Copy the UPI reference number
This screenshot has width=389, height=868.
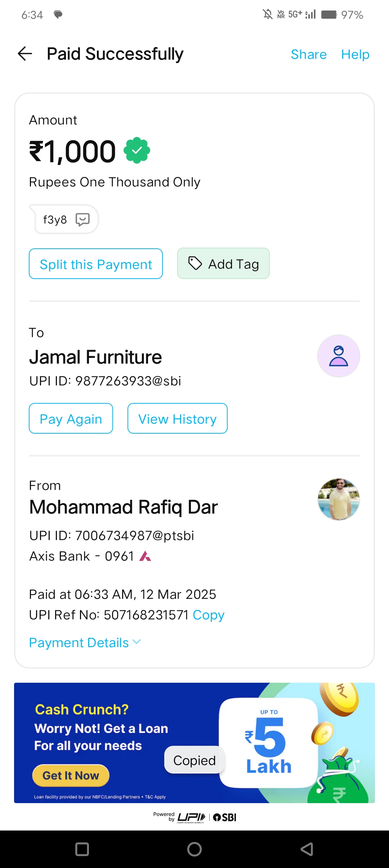click(x=209, y=615)
